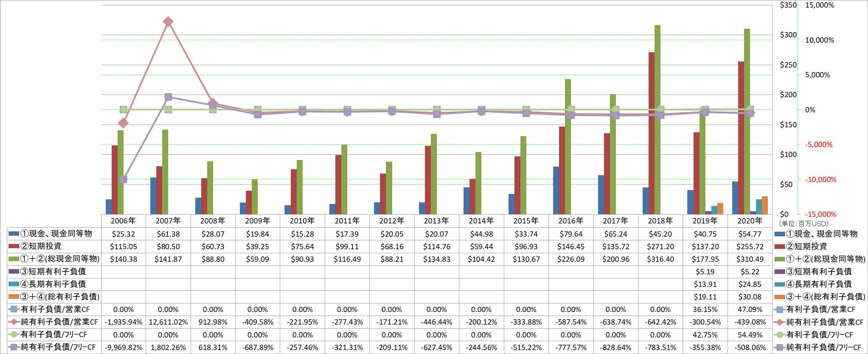This screenshot has width=868, height=354.
Task: Click the 0% secondary axis label
Action: (x=810, y=110)
